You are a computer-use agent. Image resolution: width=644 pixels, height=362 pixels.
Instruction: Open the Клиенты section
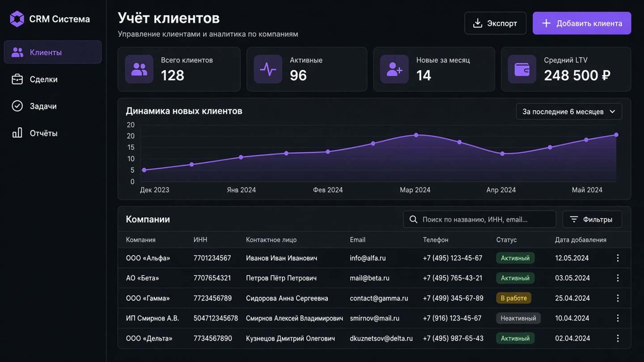[53, 52]
